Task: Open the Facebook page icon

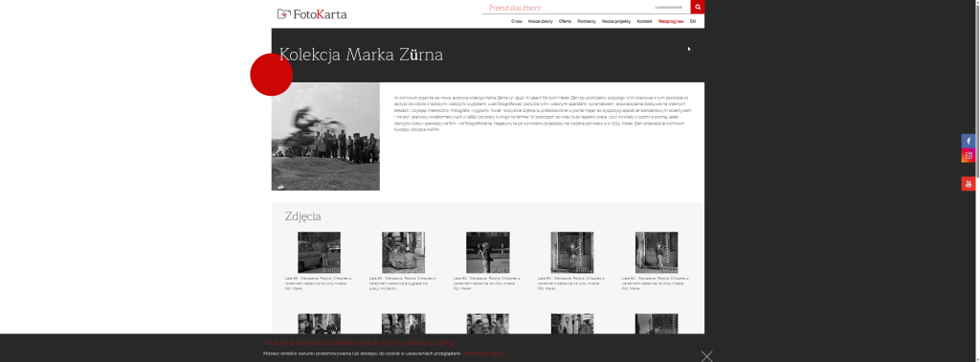Action: click(969, 141)
